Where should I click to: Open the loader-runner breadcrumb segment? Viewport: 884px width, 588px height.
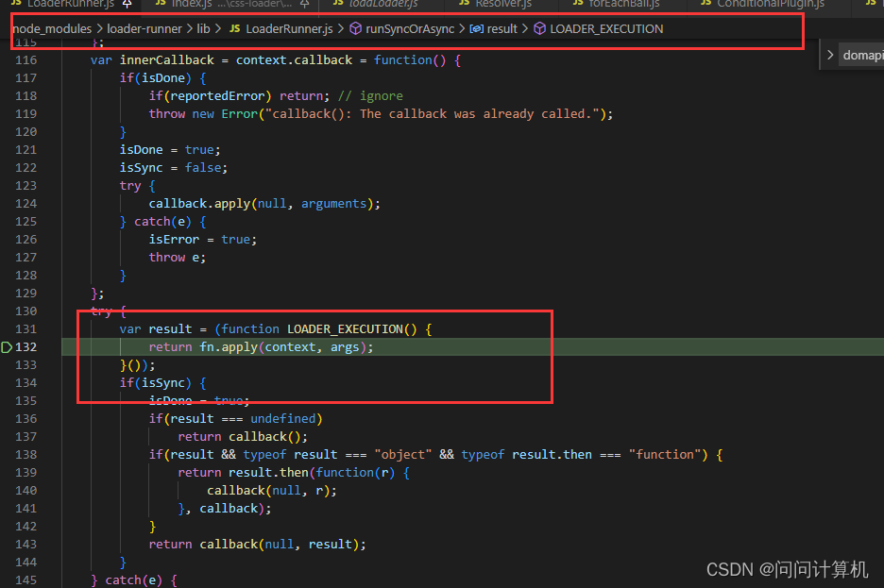pyautogui.click(x=144, y=28)
